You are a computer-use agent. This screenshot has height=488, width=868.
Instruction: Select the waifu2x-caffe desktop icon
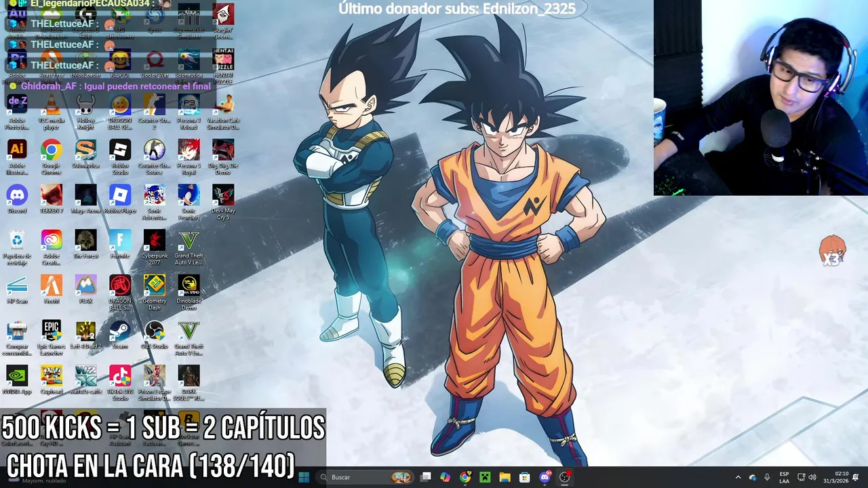85,380
